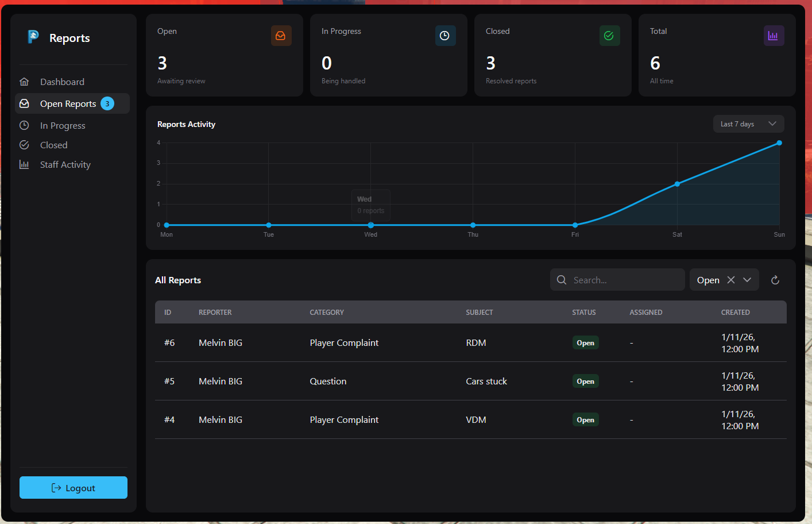Click the search magnifier icon
Viewport: 812px width, 524px height.
tap(562, 280)
